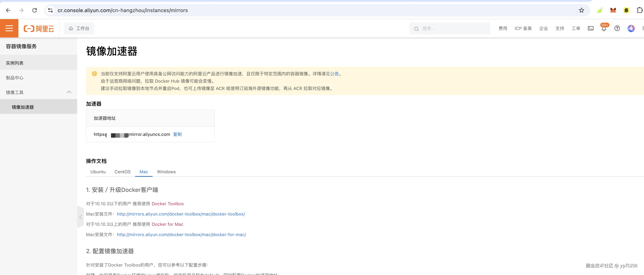Viewport: 644px width, 275px height.
Task: Open the user avatar menu
Action: [x=631, y=28]
